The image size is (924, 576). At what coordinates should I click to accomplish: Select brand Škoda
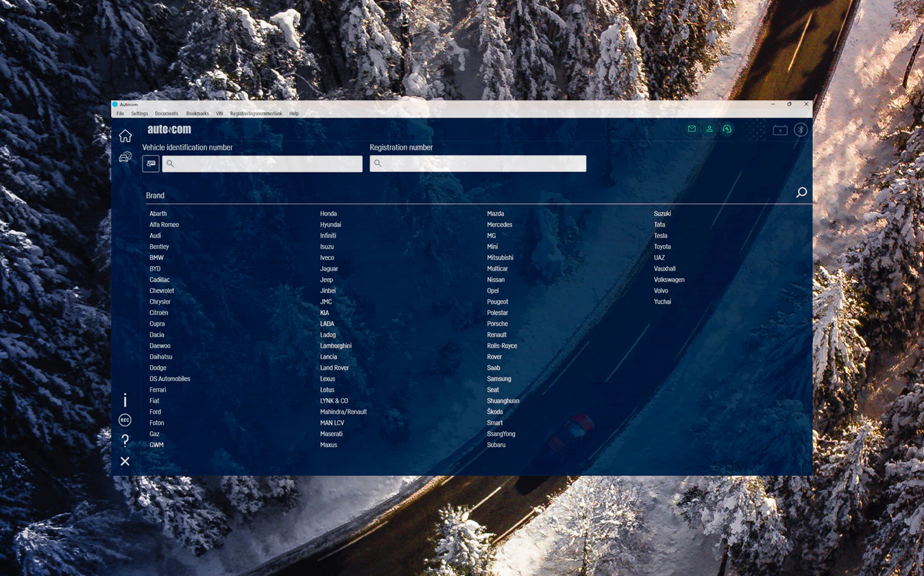point(495,412)
